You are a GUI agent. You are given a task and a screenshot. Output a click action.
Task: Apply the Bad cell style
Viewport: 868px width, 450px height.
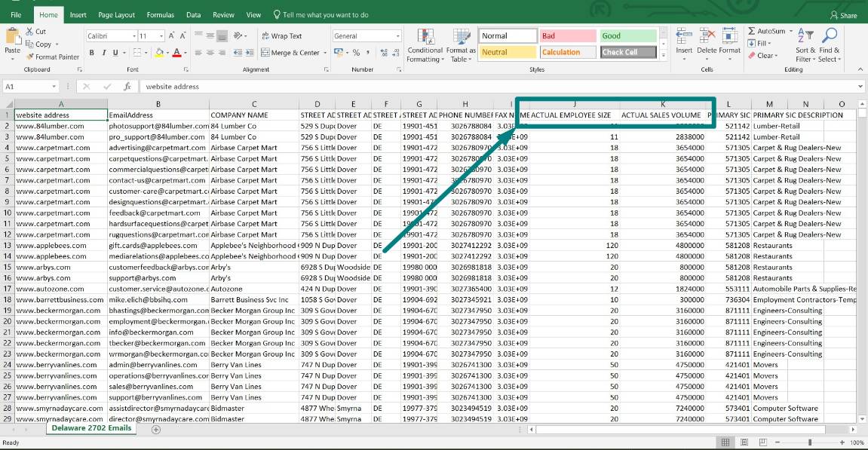click(x=568, y=36)
